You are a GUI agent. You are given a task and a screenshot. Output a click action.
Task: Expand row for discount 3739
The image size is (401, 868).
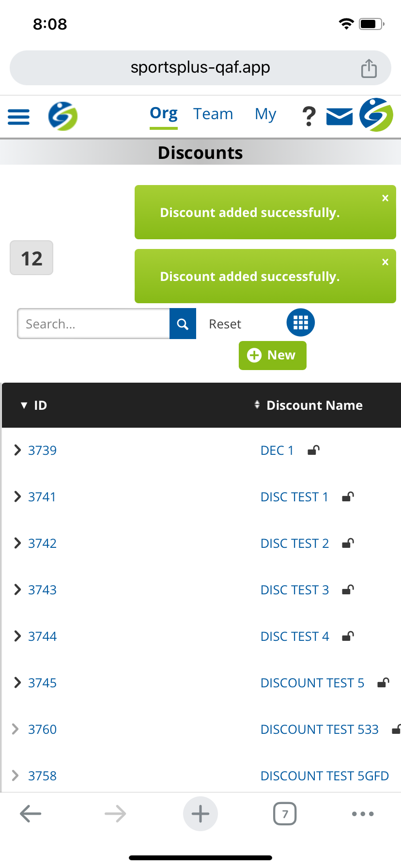coord(17,450)
